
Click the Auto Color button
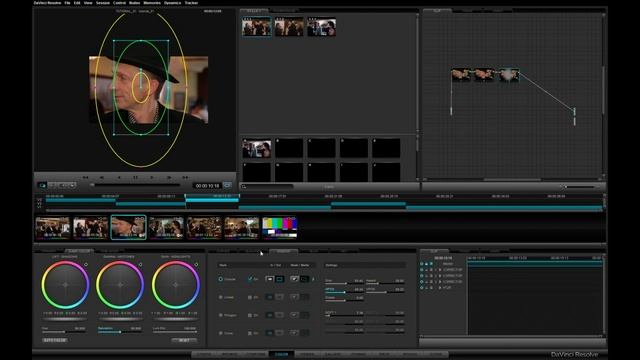54,340
